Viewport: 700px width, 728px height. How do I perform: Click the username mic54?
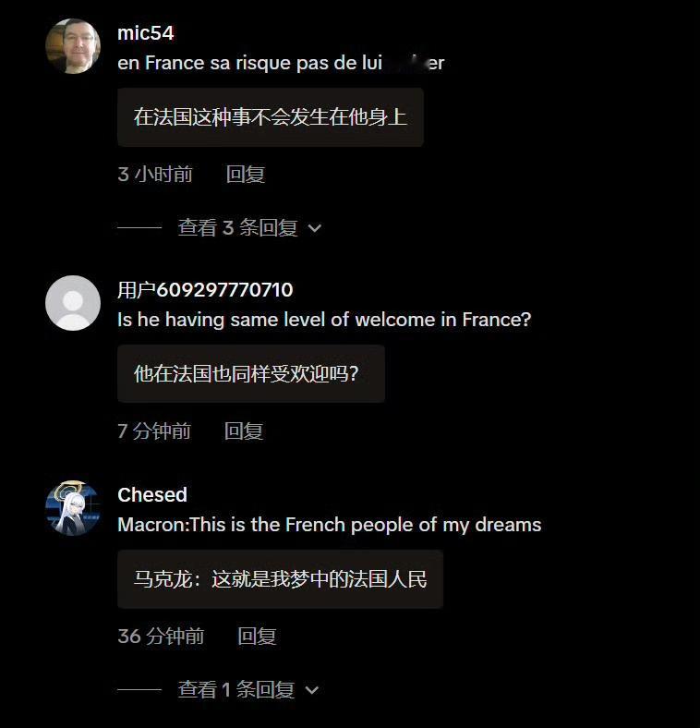pyautogui.click(x=145, y=33)
